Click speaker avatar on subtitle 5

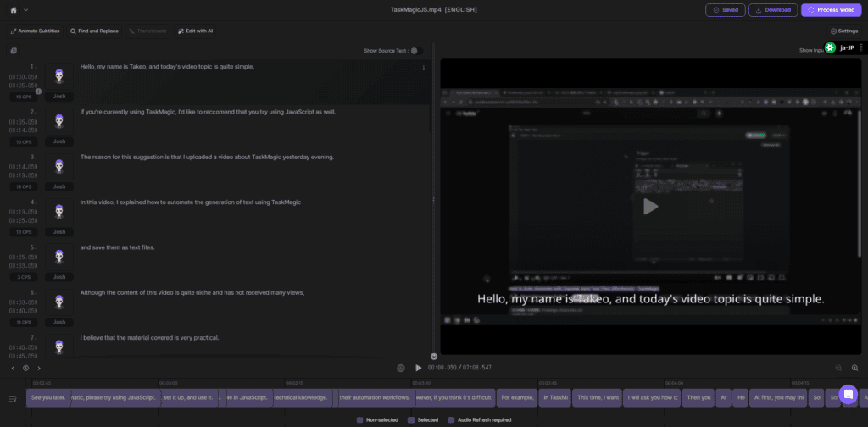[x=59, y=258]
